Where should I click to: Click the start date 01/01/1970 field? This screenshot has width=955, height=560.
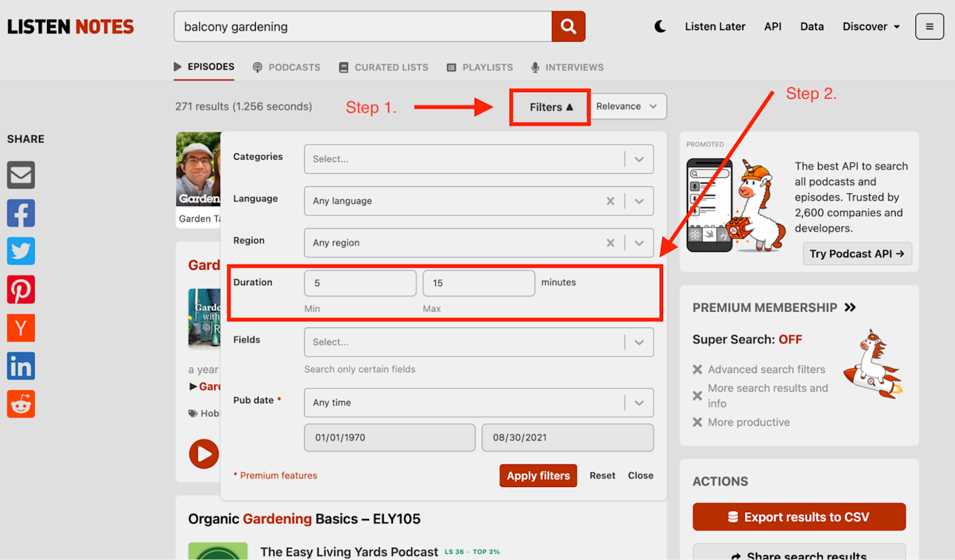[x=390, y=438]
